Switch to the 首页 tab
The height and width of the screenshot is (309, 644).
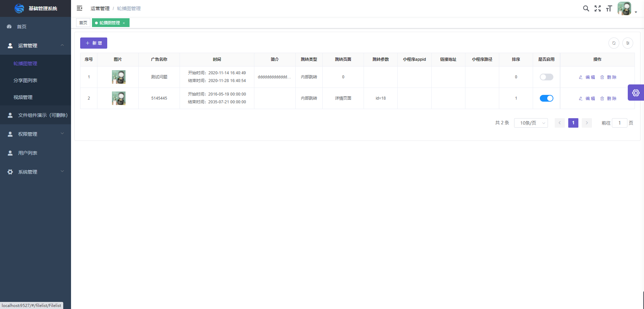point(83,22)
